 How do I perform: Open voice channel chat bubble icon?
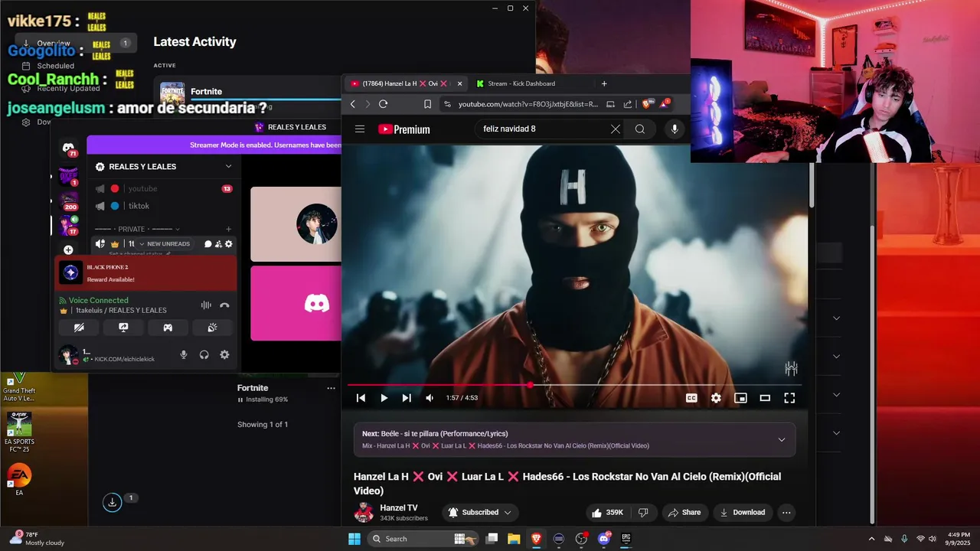pos(208,244)
